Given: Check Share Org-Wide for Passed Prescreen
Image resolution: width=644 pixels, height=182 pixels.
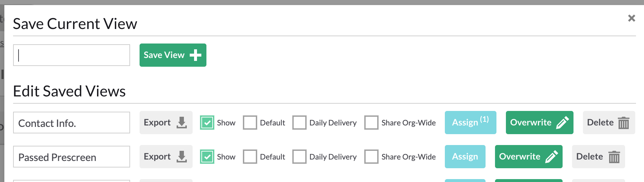Looking at the screenshot, I should [x=371, y=157].
